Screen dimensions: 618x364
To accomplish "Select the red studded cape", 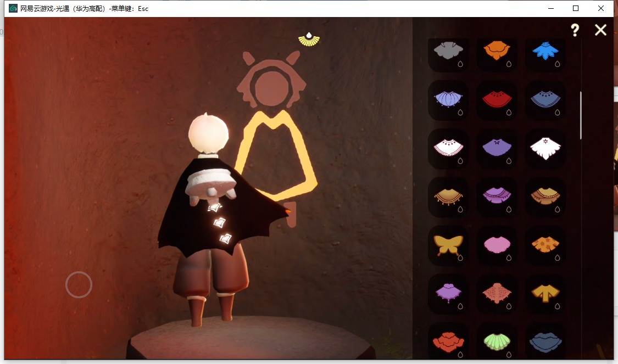I will tap(497, 100).
